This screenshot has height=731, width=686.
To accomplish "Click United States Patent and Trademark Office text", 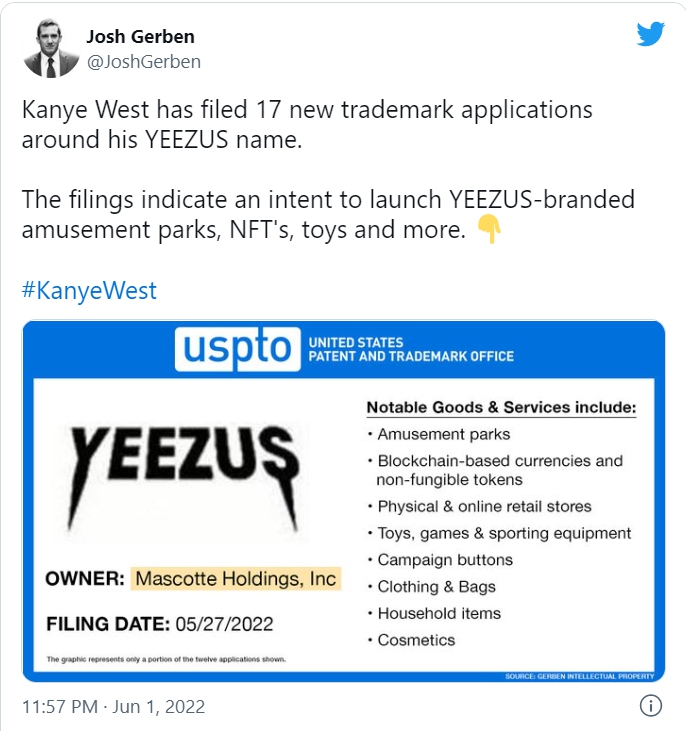I will coord(411,350).
